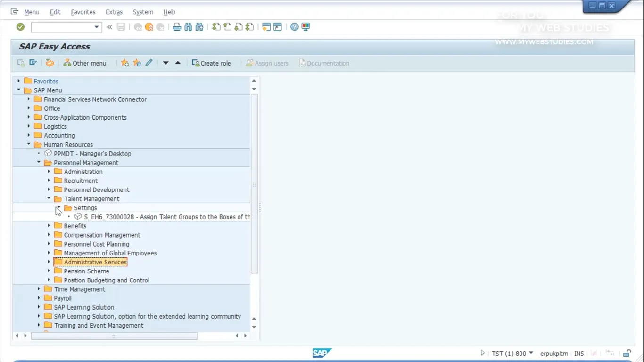Go to Next Page icon
The image size is (644, 362).
click(239, 27)
